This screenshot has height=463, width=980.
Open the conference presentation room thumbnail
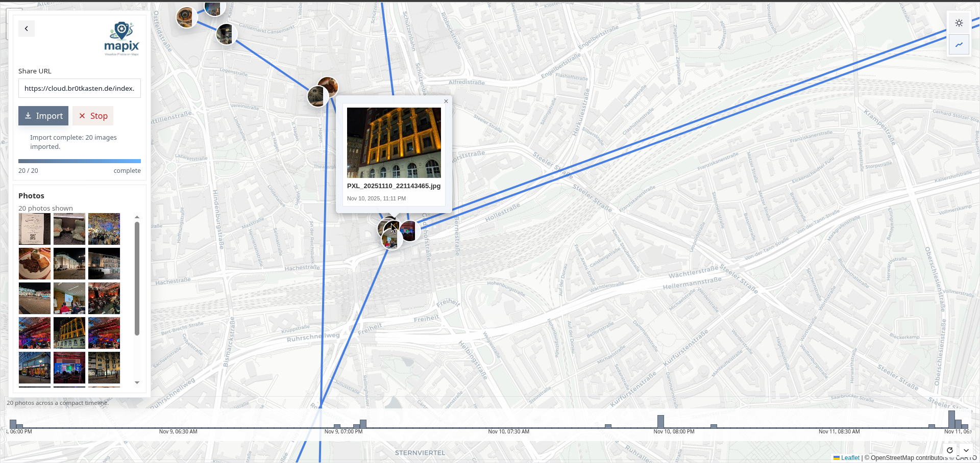pos(69,298)
